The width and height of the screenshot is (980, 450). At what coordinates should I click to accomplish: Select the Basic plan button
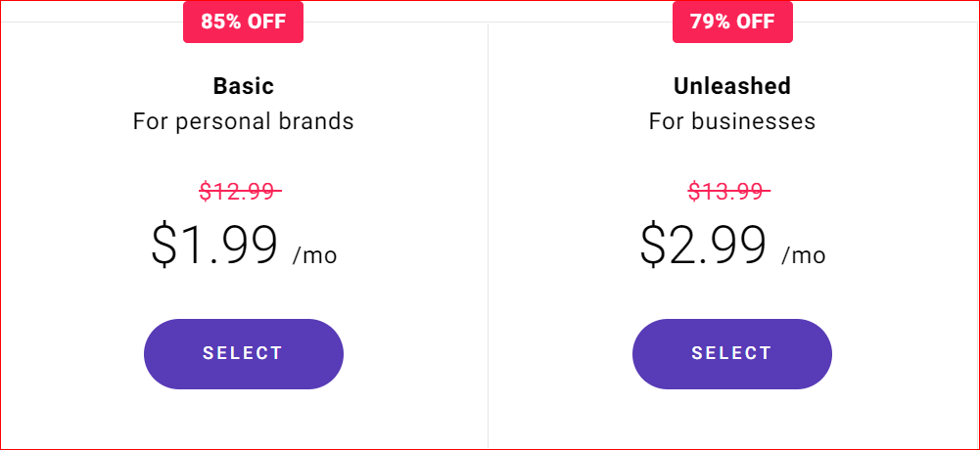click(x=243, y=353)
